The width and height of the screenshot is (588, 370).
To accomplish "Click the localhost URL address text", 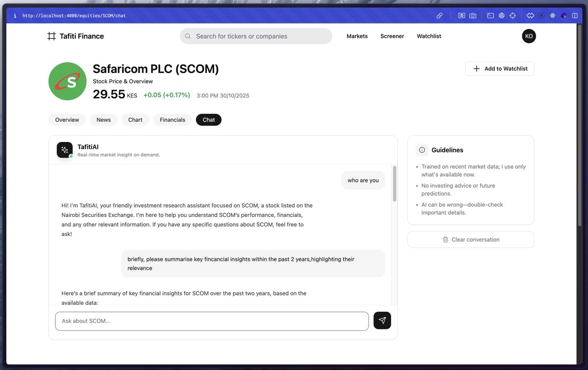I will [x=74, y=16].
